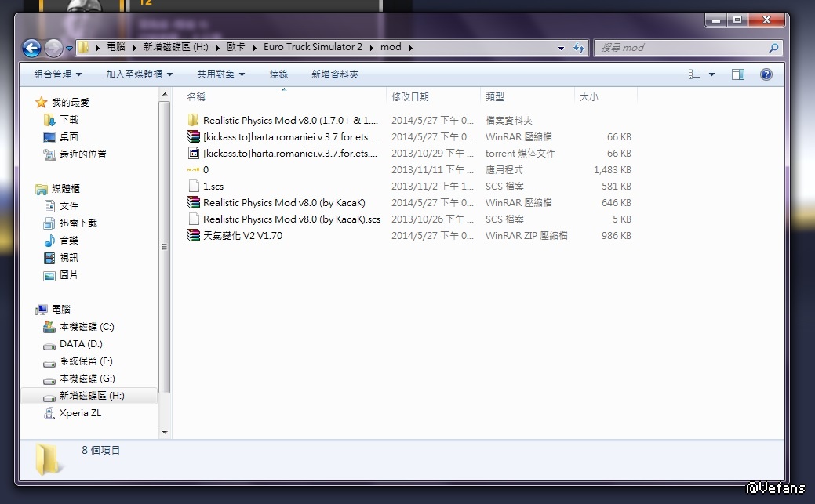The height and width of the screenshot is (504, 815).
Task: Open the help question mark icon
Action: (x=766, y=74)
